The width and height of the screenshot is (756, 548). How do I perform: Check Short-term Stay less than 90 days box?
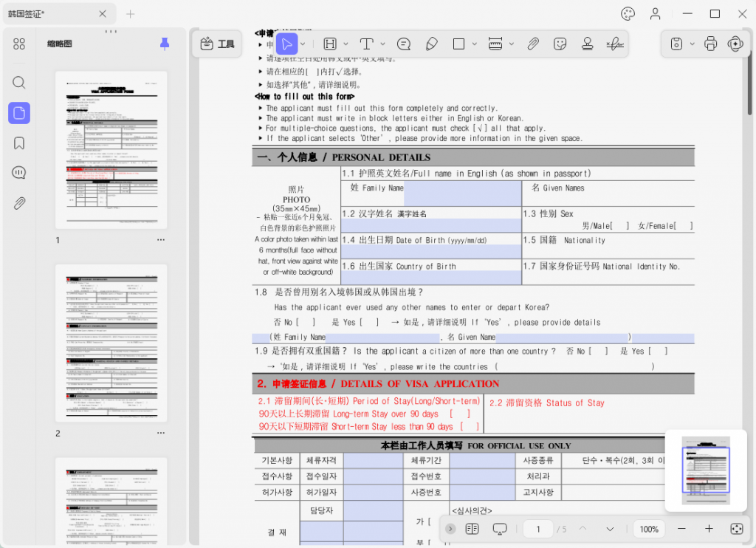[470, 426]
